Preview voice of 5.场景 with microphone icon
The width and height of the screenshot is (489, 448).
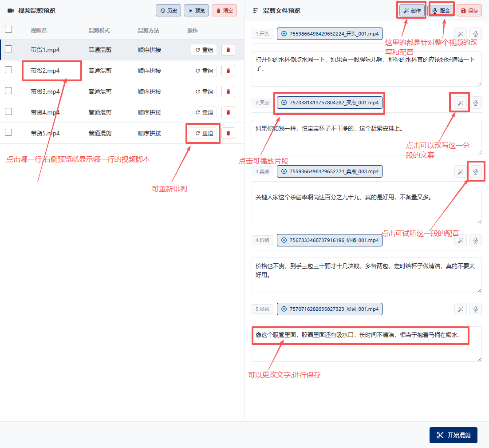pos(476,309)
